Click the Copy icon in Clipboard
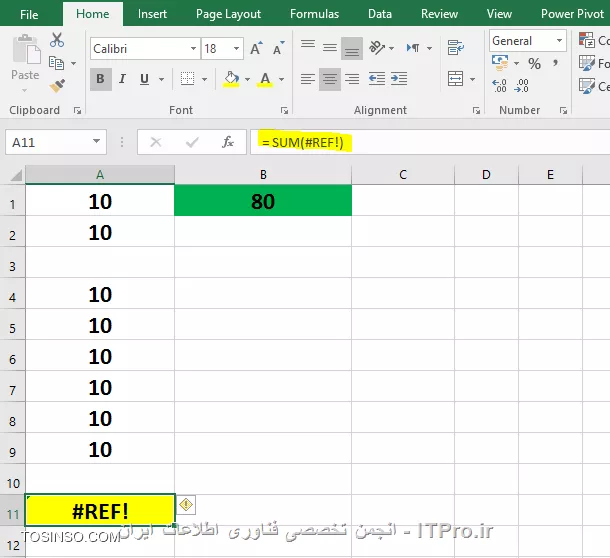 tap(56, 63)
